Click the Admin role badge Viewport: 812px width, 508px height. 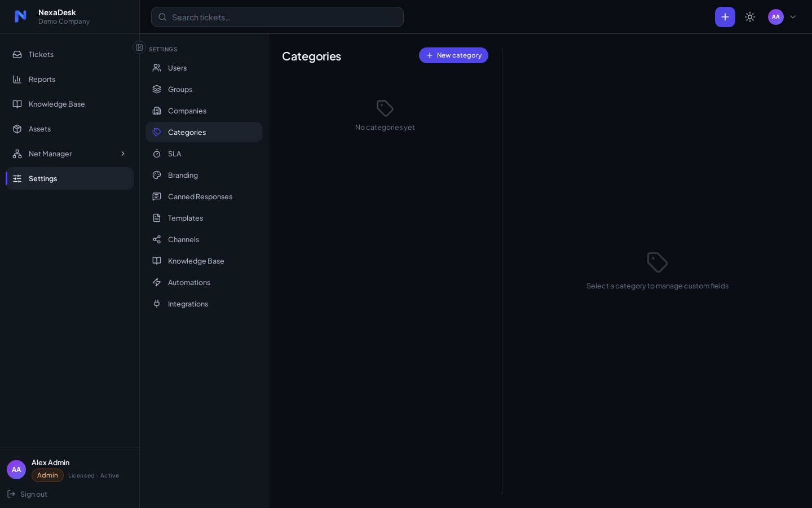tap(47, 475)
